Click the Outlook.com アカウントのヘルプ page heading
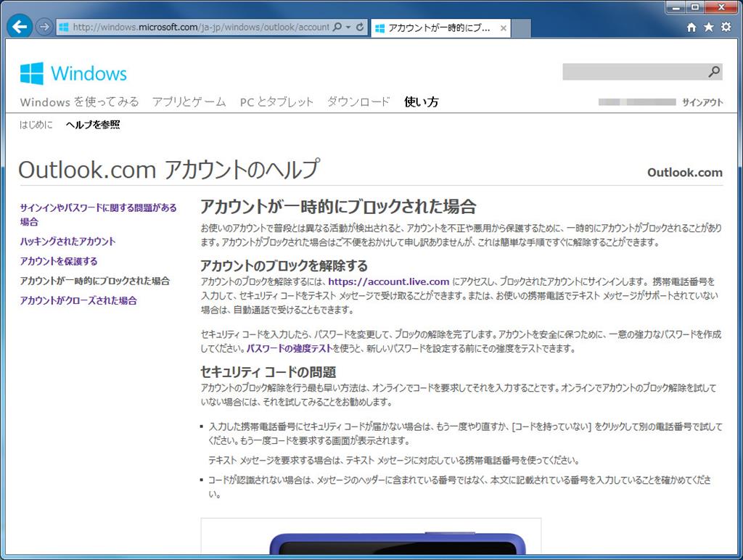This screenshot has width=743, height=560. 169,169
